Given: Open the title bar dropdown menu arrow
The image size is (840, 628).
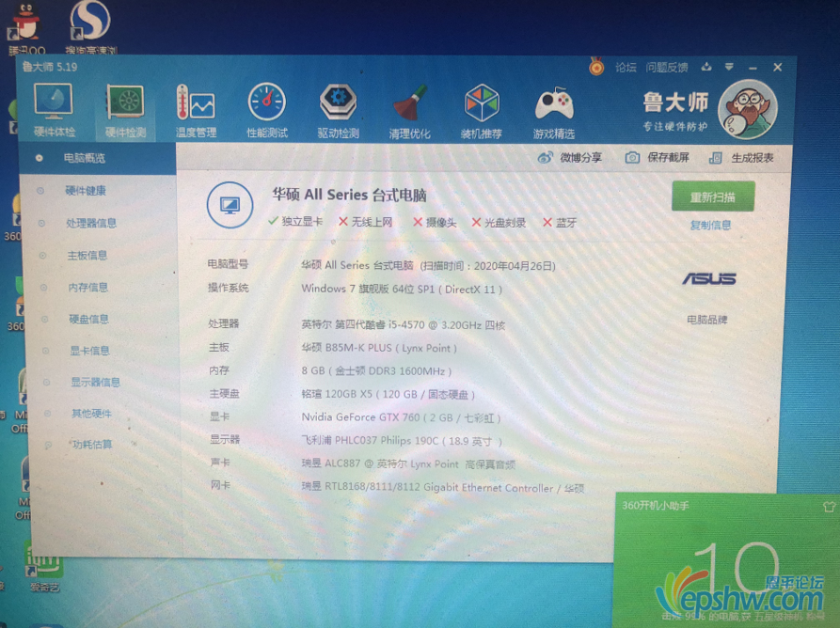Looking at the screenshot, I should pos(729,67).
